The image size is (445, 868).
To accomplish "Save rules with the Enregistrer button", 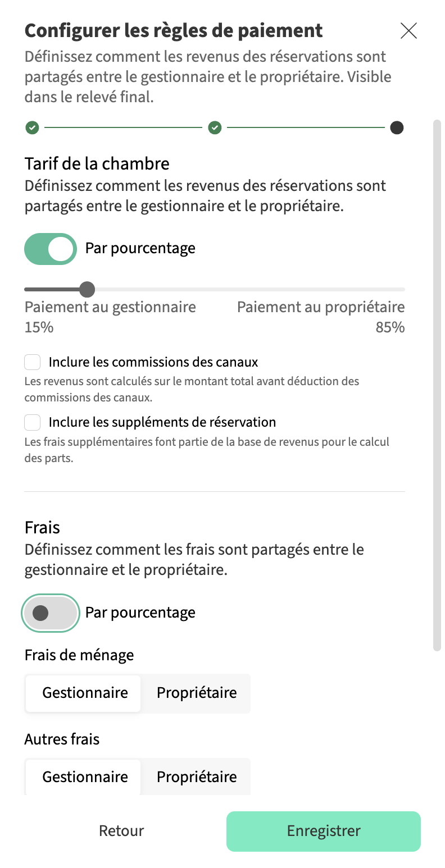I will point(324,831).
